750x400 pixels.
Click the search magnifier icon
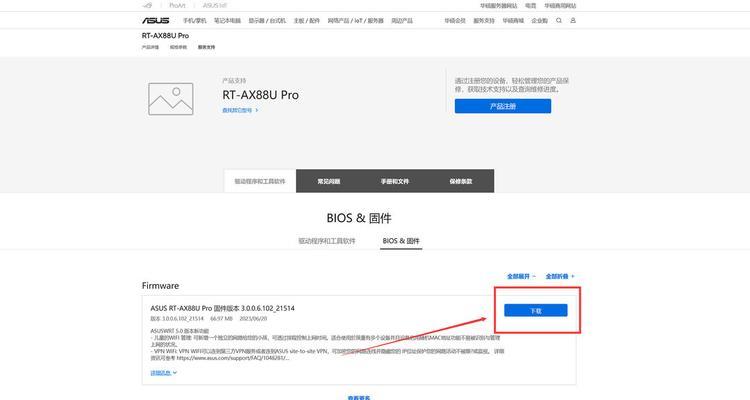559,21
